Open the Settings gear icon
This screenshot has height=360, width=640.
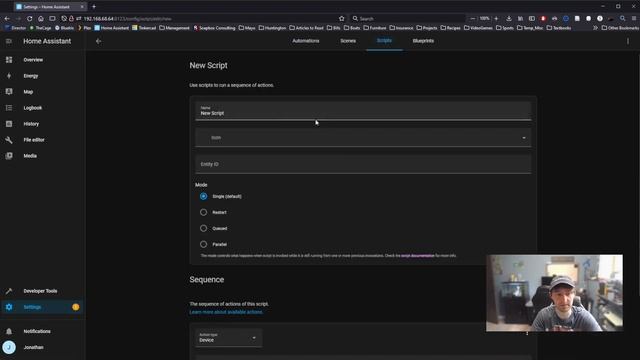pyautogui.click(x=9, y=307)
